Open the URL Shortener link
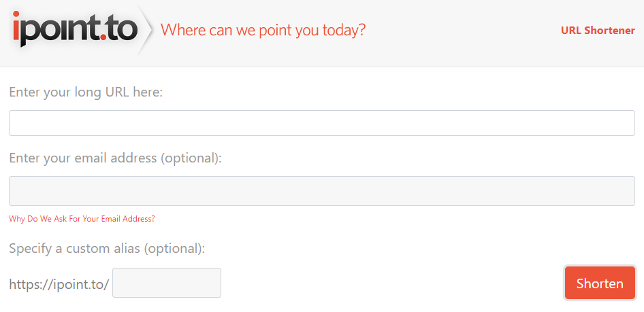This screenshot has width=644, height=312. click(597, 31)
